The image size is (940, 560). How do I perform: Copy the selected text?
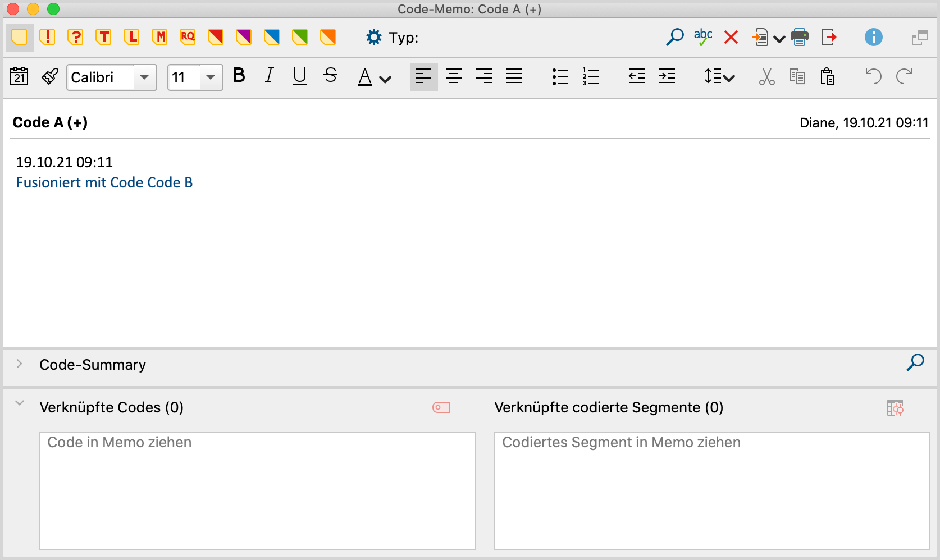point(797,76)
